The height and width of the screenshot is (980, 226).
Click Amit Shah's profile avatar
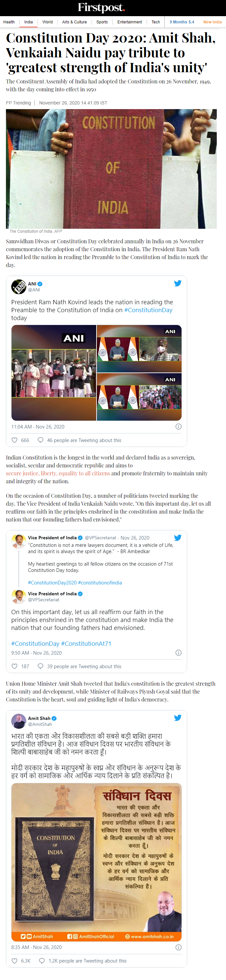click(x=19, y=721)
